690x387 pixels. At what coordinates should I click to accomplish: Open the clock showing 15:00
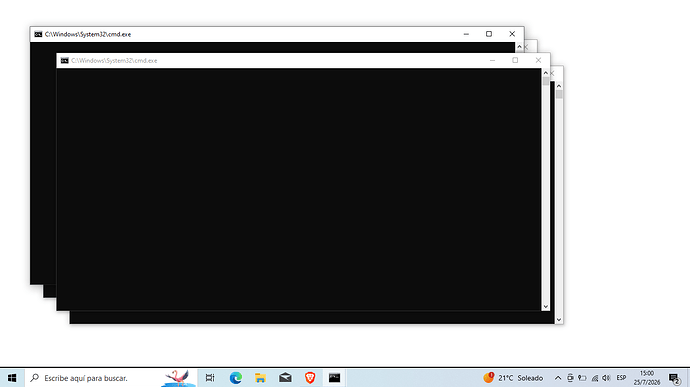pyautogui.click(x=647, y=378)
